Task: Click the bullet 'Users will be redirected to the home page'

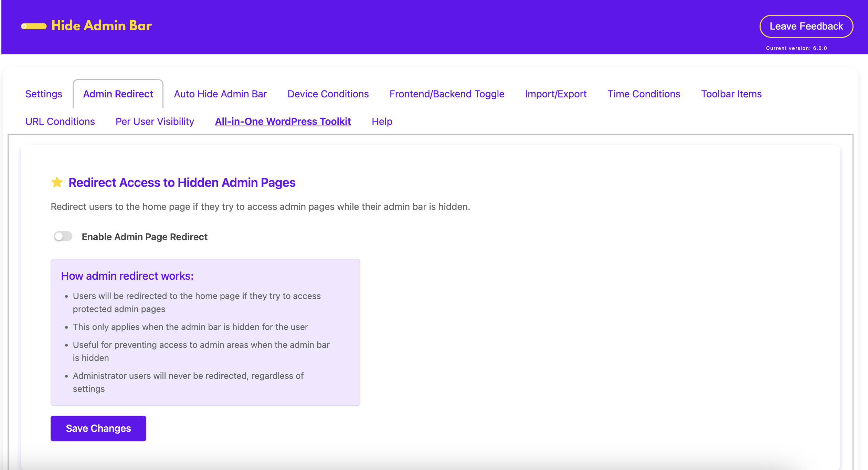Action: pos(197,302)
